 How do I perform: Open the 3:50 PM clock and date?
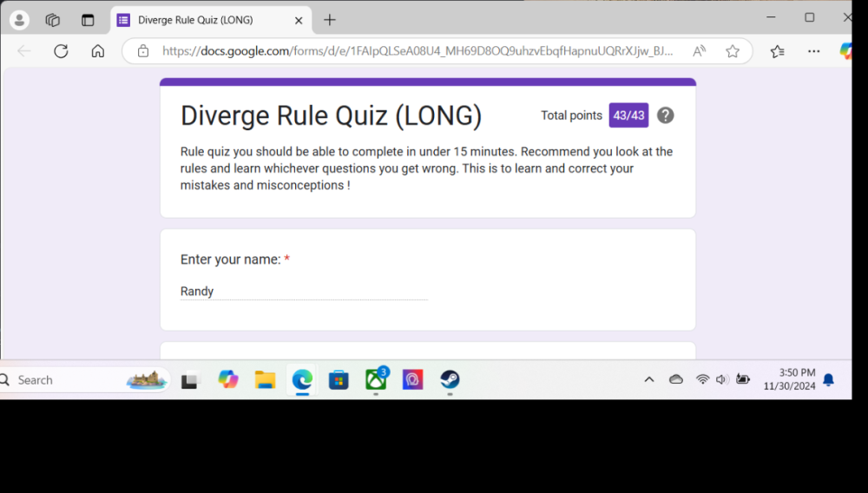point(789,379)
